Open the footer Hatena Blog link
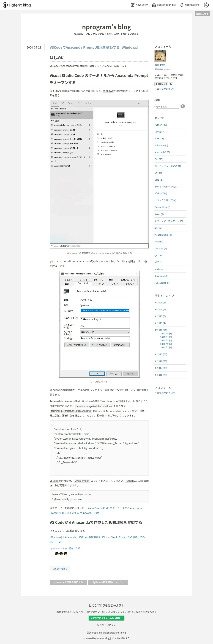Viewport: 213px width, 644px height. coord(103,638)
